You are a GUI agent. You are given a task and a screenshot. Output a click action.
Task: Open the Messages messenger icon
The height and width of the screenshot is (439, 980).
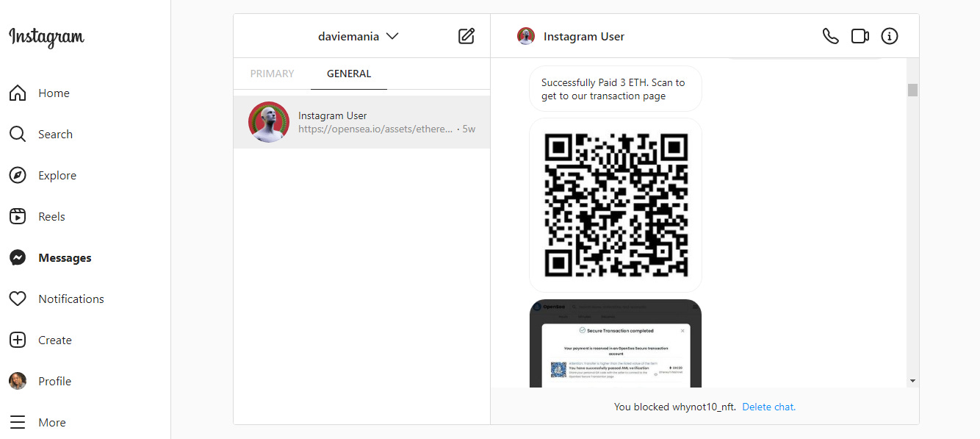pos(18,258)
